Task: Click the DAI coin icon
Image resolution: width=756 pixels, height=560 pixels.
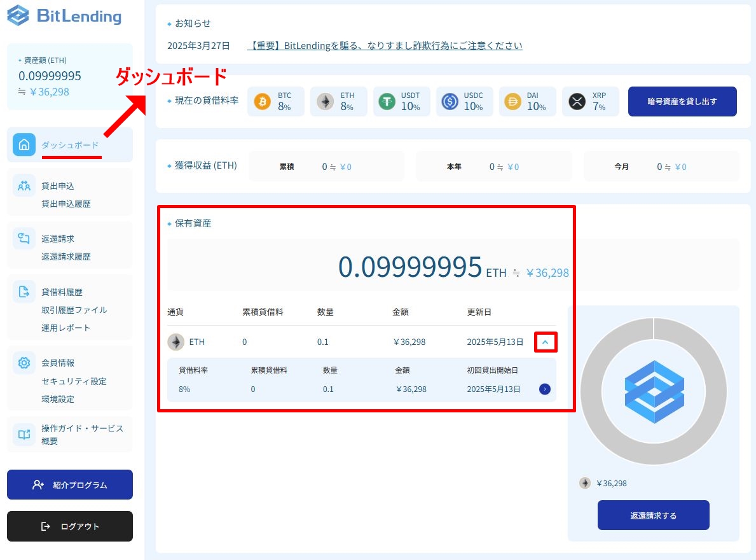Action: point(512,102)
